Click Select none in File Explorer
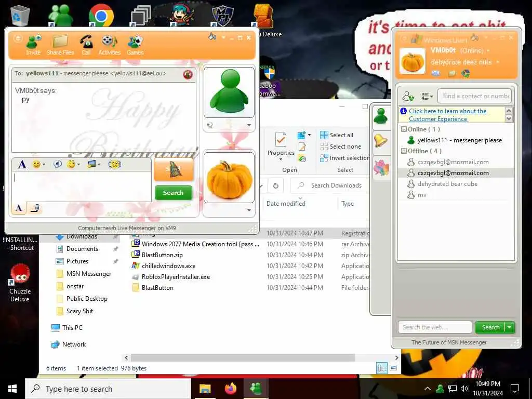The height and width of the screenshot is (399, 532). click(341, 147)
